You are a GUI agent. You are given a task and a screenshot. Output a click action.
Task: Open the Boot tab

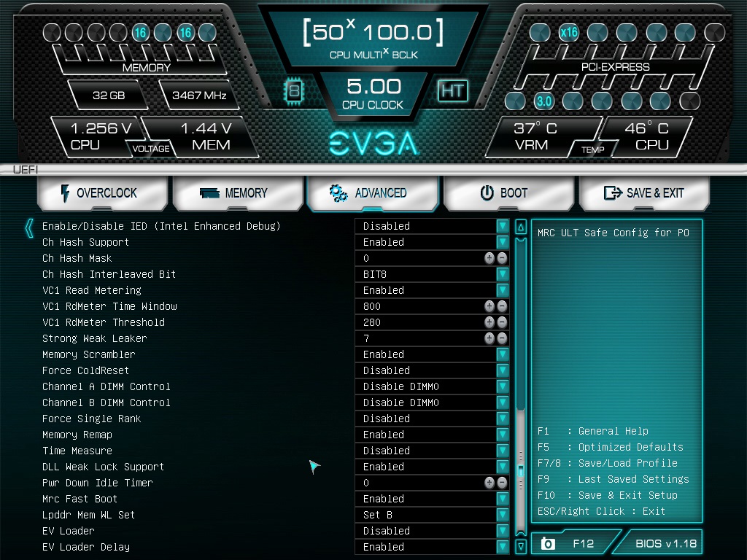(x=508, y=192)
